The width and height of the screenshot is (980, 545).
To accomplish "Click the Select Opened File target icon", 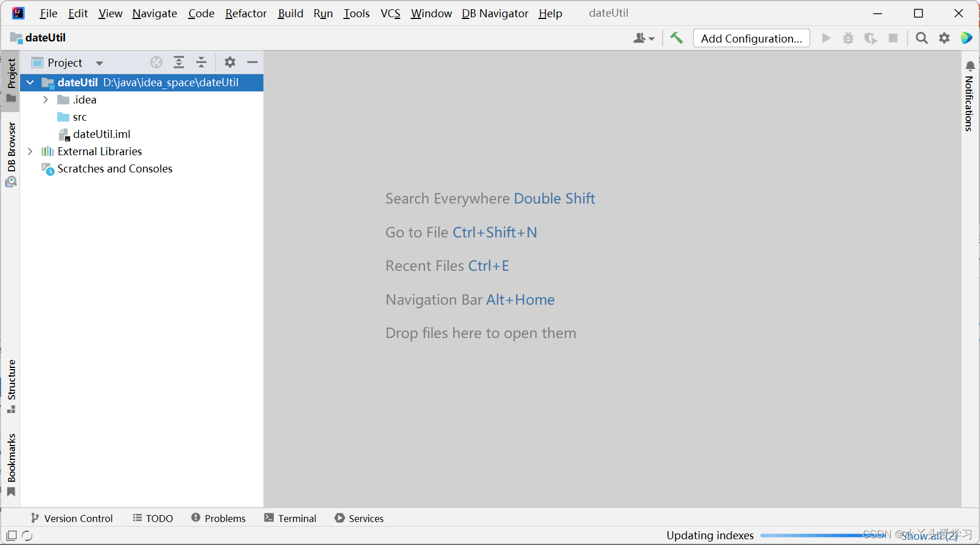I will tap(156, 62).
